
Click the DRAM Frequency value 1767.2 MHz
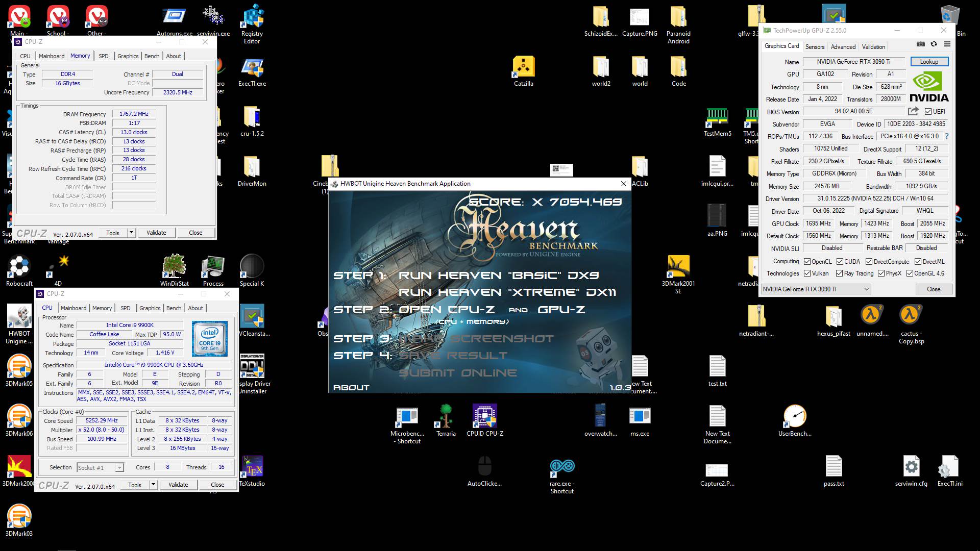point(134,114)
